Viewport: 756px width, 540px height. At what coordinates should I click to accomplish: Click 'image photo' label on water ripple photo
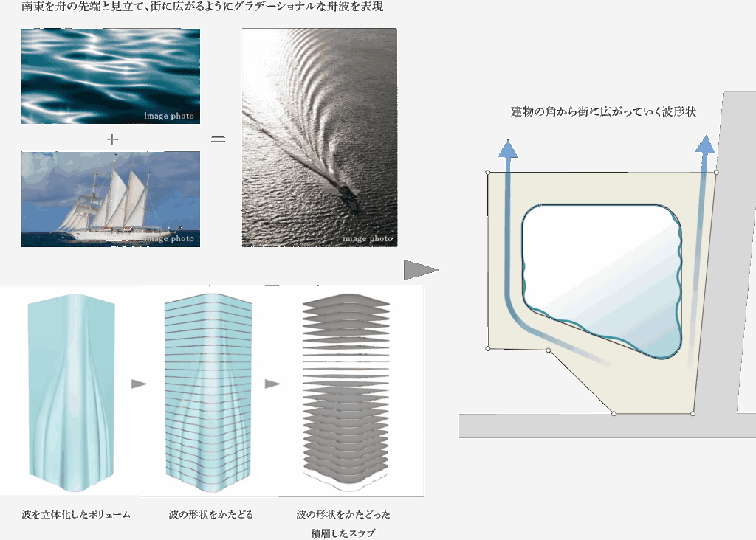click(169, 116)
